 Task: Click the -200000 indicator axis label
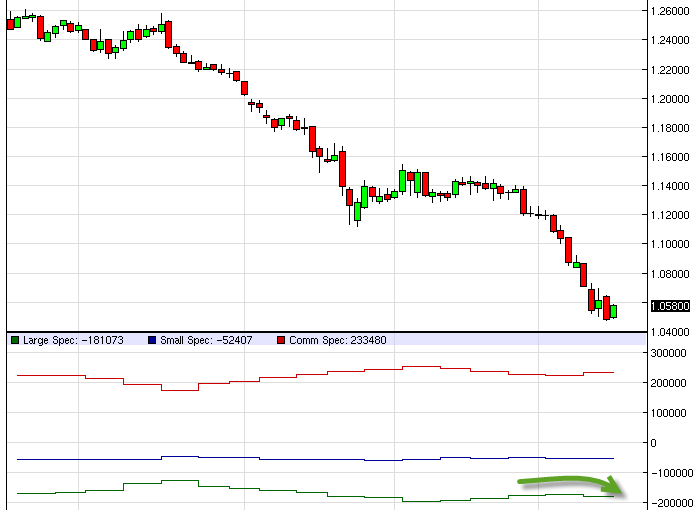click(671, 503)
